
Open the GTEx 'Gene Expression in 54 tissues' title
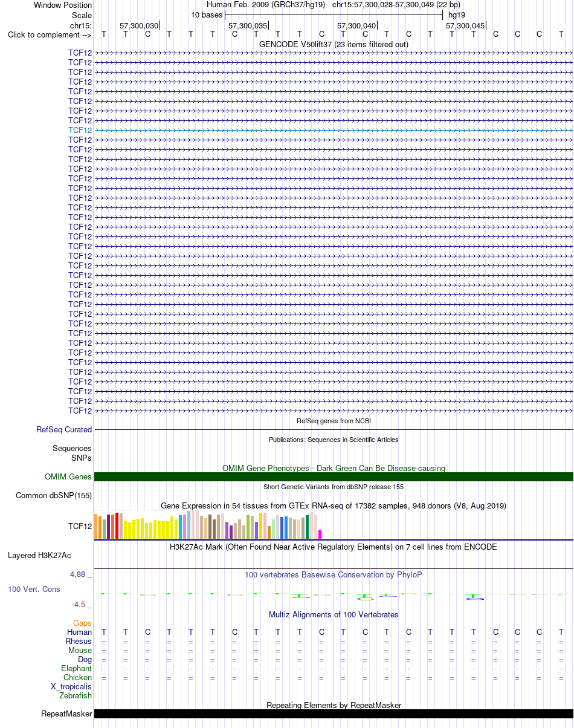(x=334, y=505)
